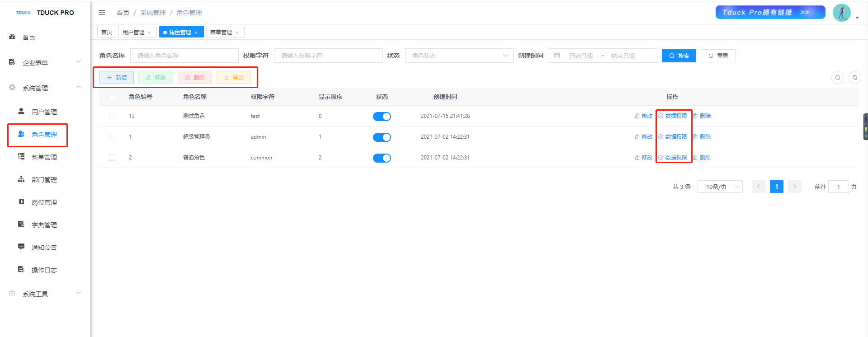Image resolution: width=868 pixels, height=337 pixels.
Task: Switch to the 菜单管理 tab
Action: (221, 33)
